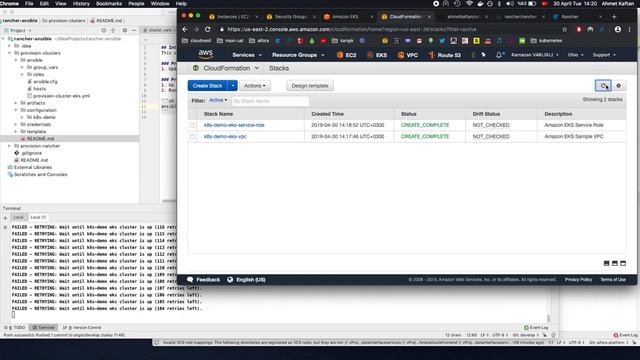Open the k8s-demo-eks-vpc stack link
This screenshot has height=360, width=640.
coord(225,137)
